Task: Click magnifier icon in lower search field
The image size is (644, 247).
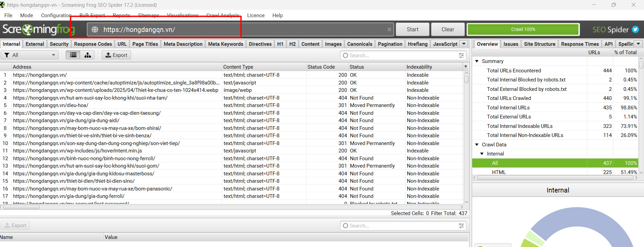Action: pyautogui.click(x=345, y=226)
